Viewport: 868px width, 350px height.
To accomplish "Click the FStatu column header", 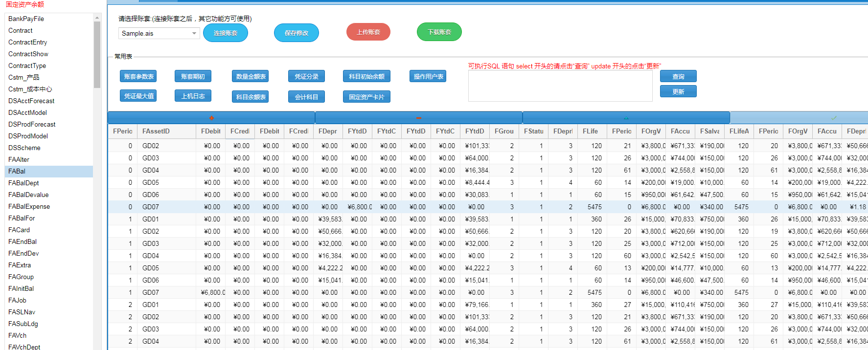I will coord(533,131).
